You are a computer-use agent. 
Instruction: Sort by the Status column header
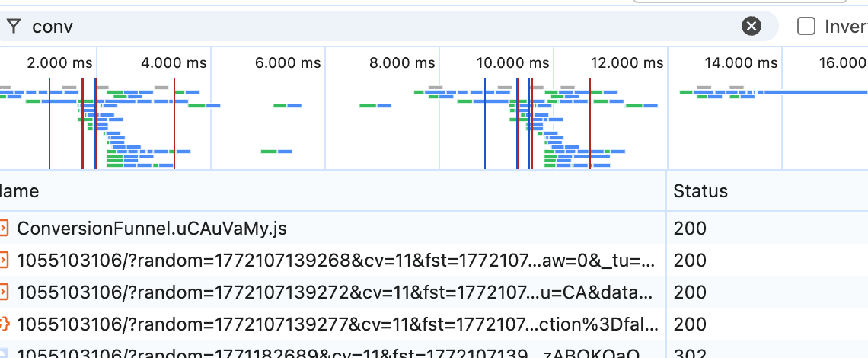click(700, 191)
